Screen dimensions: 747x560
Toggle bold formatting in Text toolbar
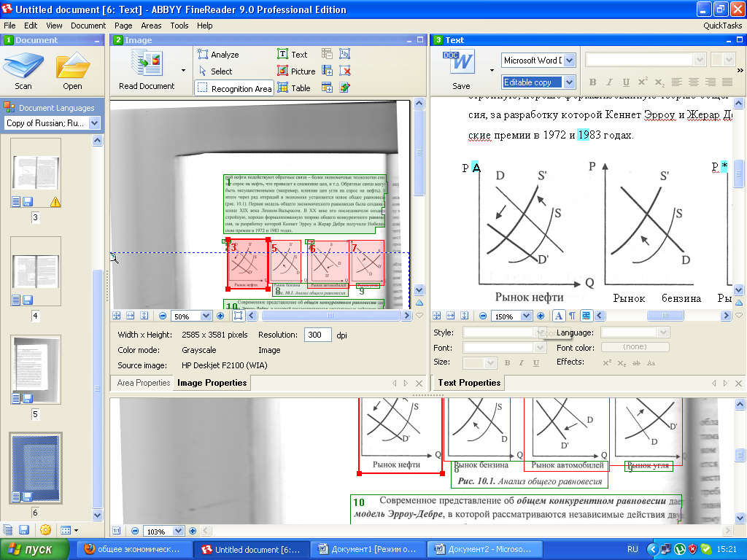592,82
